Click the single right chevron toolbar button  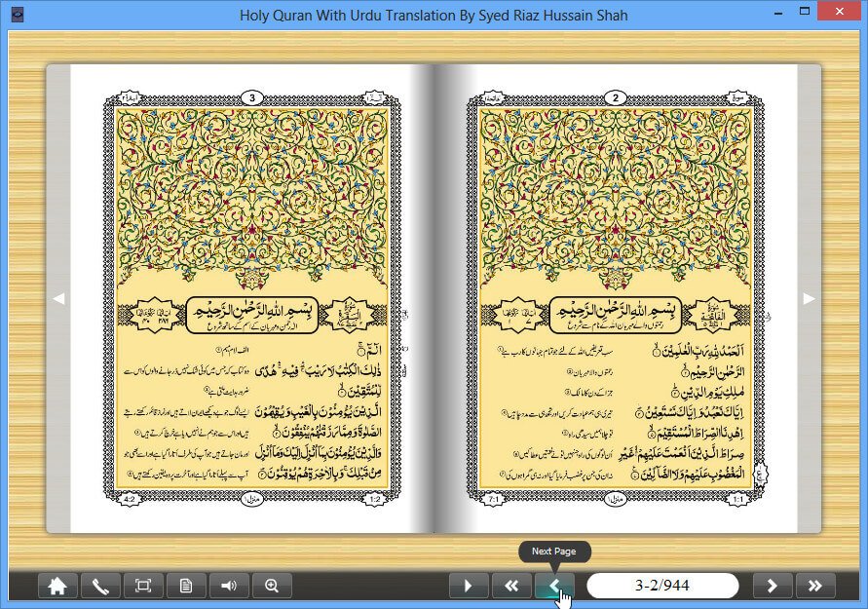coord(773,586)
